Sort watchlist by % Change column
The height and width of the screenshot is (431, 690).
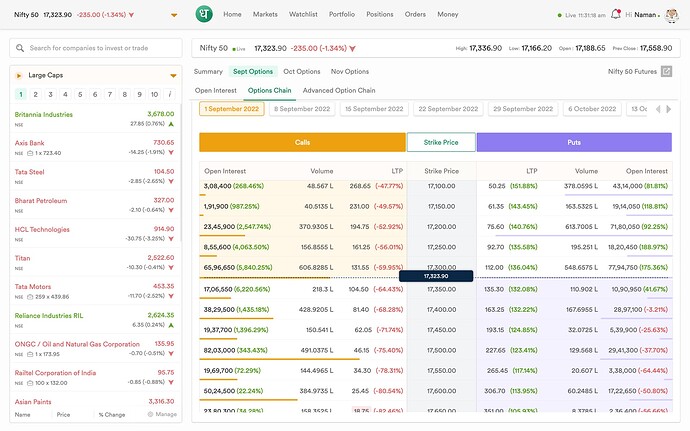point(112,414)
